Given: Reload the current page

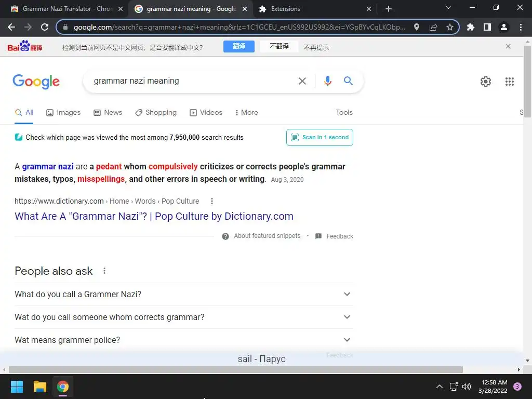Looking at the screenshot, I should [45, 27].
